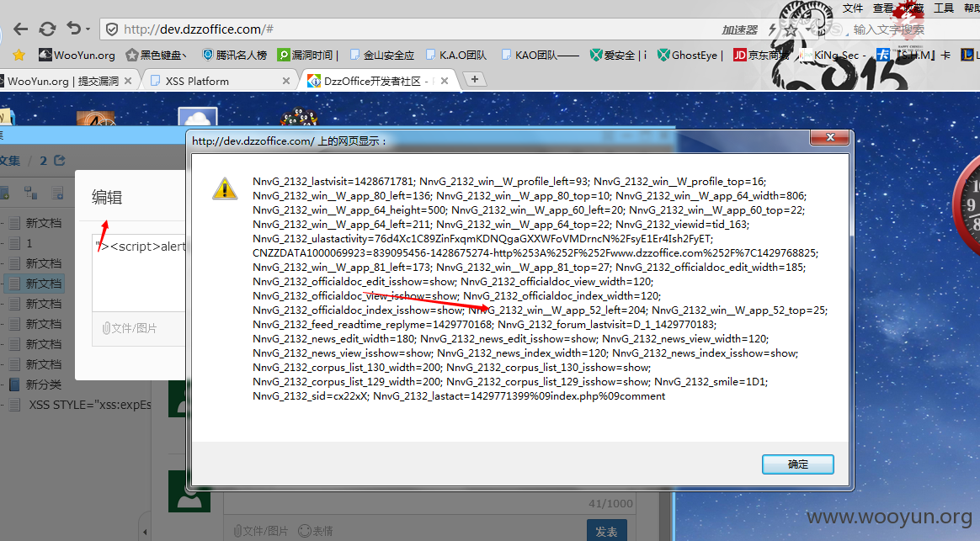
Task: Open the dropdown next to the undo arrow
Action: [x=88, y=29]
